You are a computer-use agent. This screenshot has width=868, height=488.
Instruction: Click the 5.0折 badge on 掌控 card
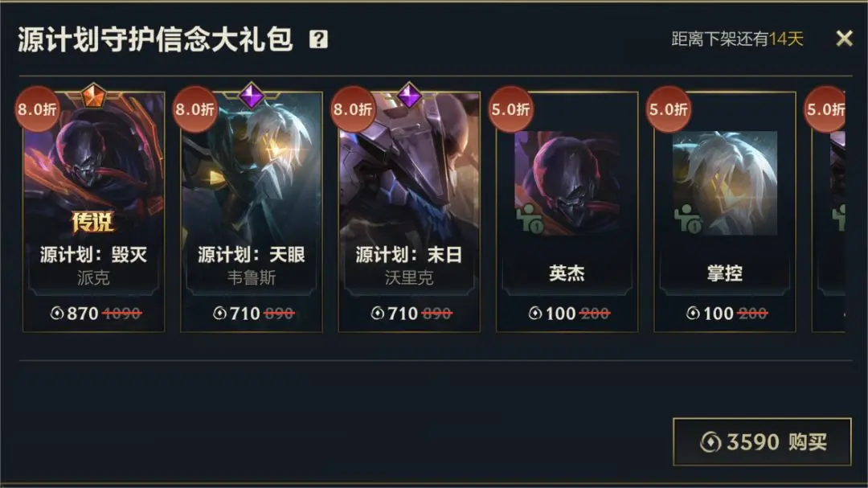coord(668,109)
